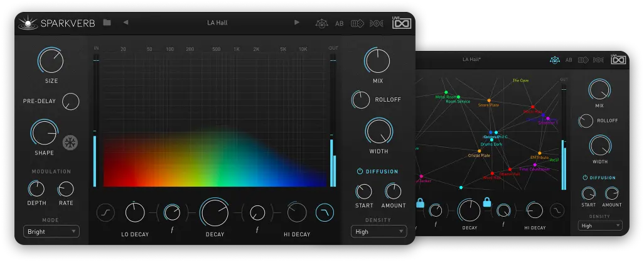
Task: Open the DENSITY dropdown in front window
Action: [x=378, y=232]
